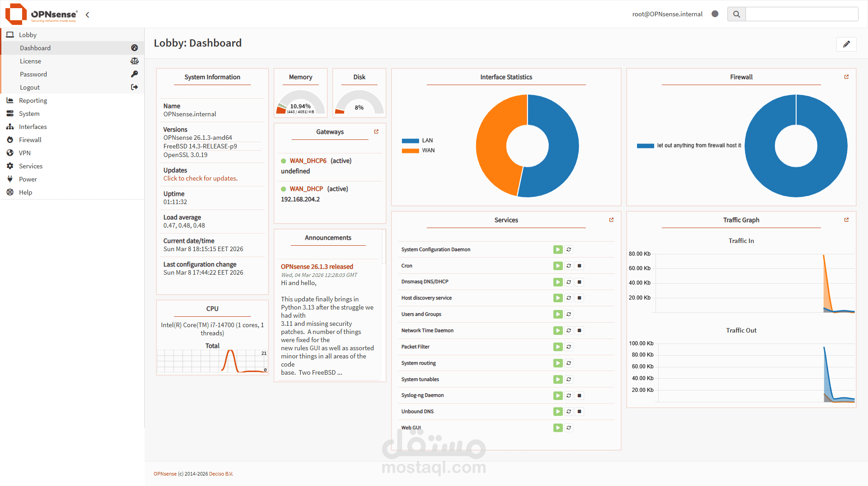Screen dimensions: 868x486
Task: Click the Memory usage gauge
Action: click(x=301, y=103)
